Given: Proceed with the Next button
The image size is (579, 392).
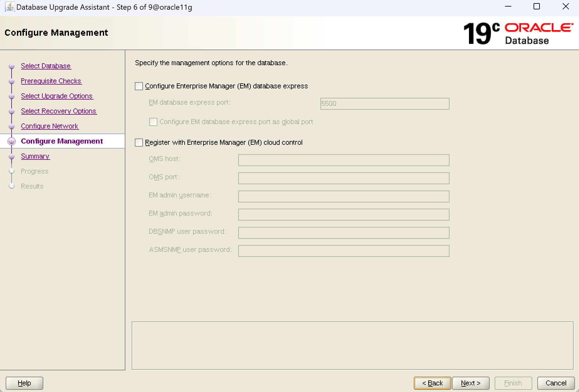Looking at the screenshot, I should click(471, 383).
